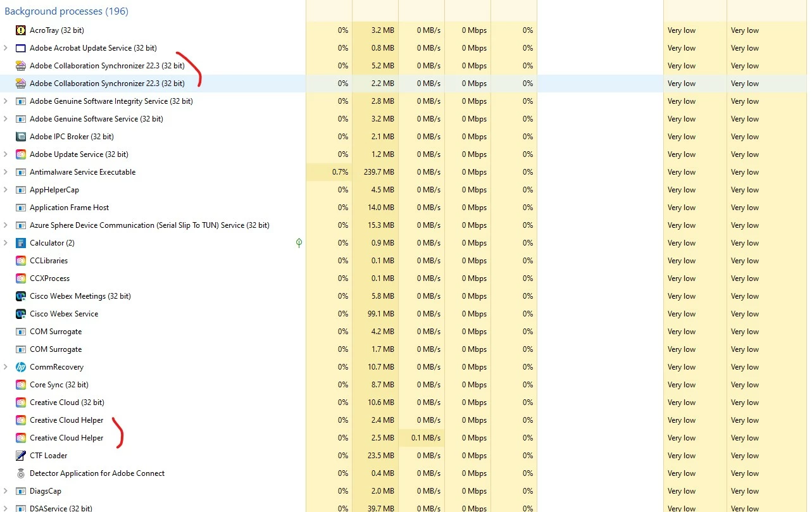This screenshot has width=812, height=512.
Task: Select the Cisco Webex Meetings (32 bit) name
Action: click(80, 296)
